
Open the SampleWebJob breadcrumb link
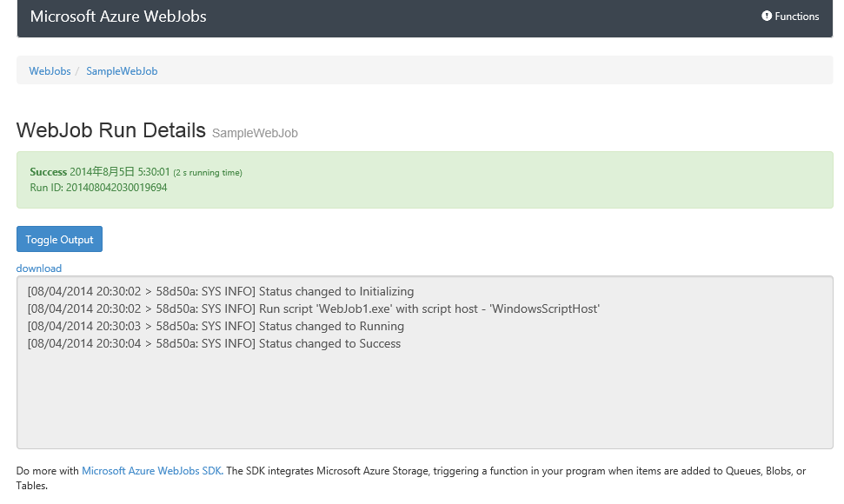[x=122, y=71]
